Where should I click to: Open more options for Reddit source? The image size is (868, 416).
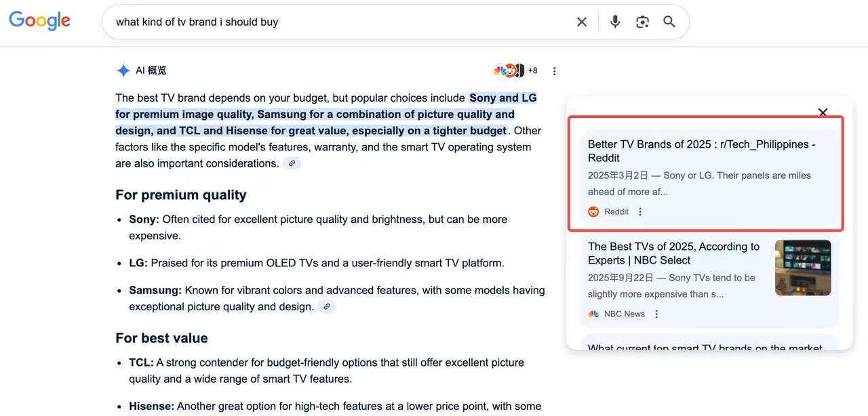[x=640, y=211]
